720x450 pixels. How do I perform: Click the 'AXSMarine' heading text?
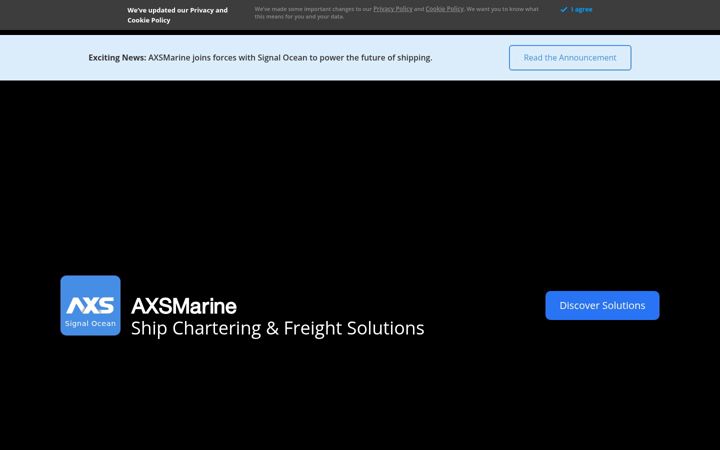tap(184, 306)
